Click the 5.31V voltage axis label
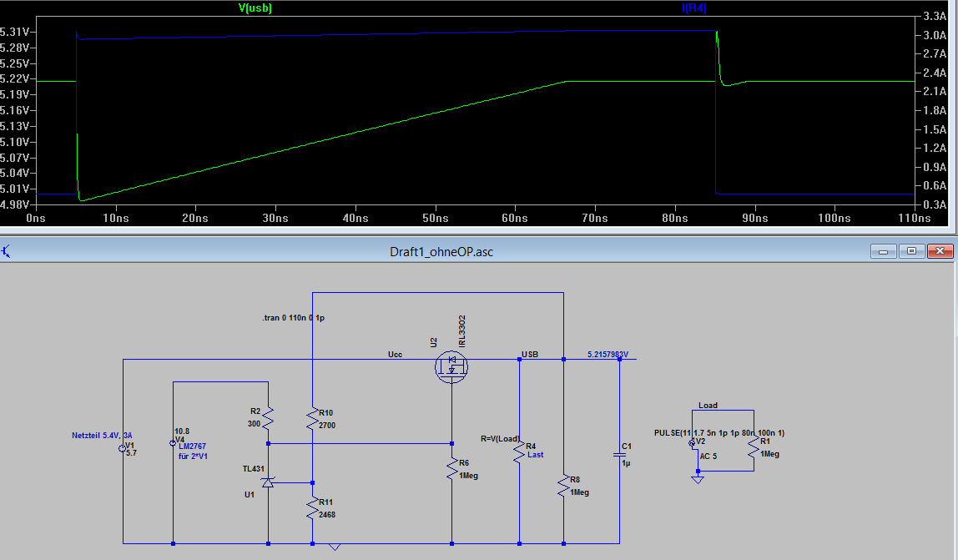Image resolution: width=958 pixels, height=560 pixels. pyautogui.click(x=15, y=32)
